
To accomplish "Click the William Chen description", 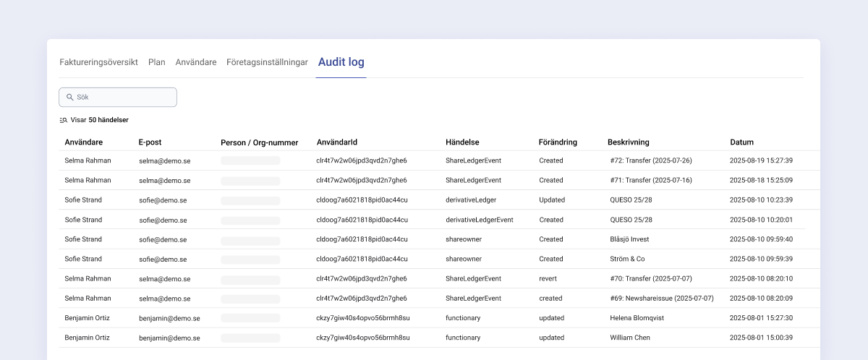I will [630, 338].
